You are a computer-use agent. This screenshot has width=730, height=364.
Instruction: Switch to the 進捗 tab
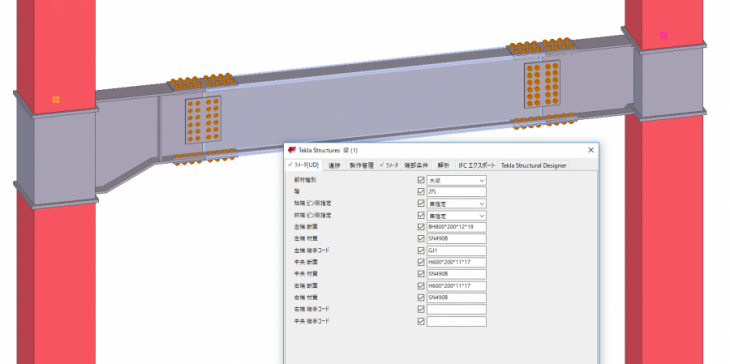pyautogui.click(x=334, y=165)
